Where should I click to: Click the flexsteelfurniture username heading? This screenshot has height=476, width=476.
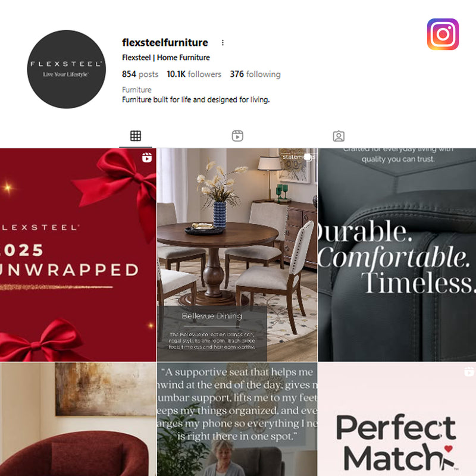click(x=165, y=42)
